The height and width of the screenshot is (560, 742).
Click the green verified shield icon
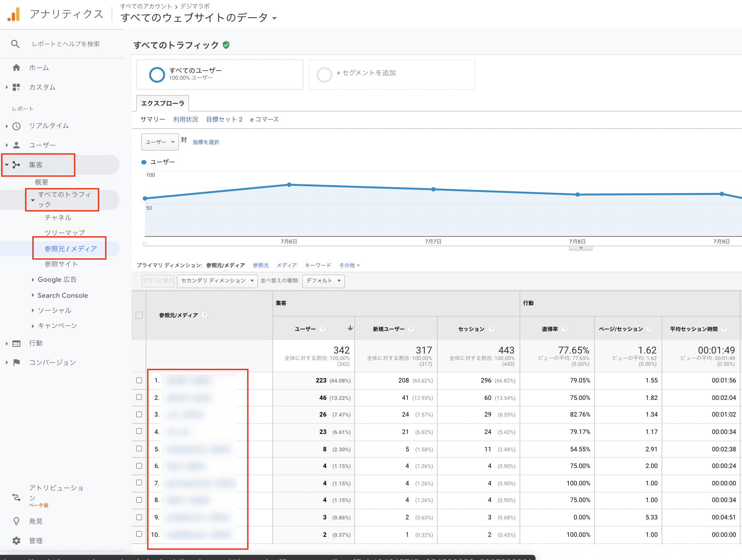226,45
